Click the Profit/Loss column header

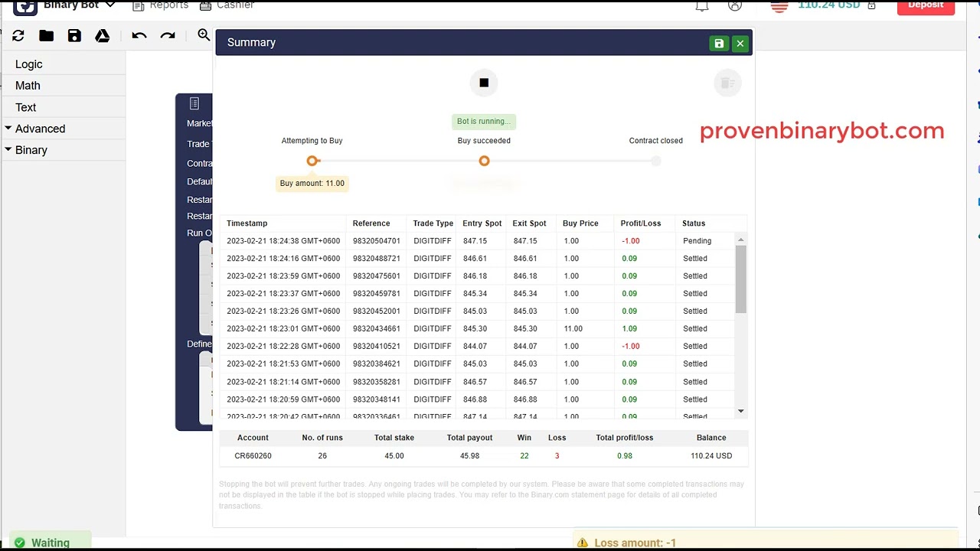point(641,223)
